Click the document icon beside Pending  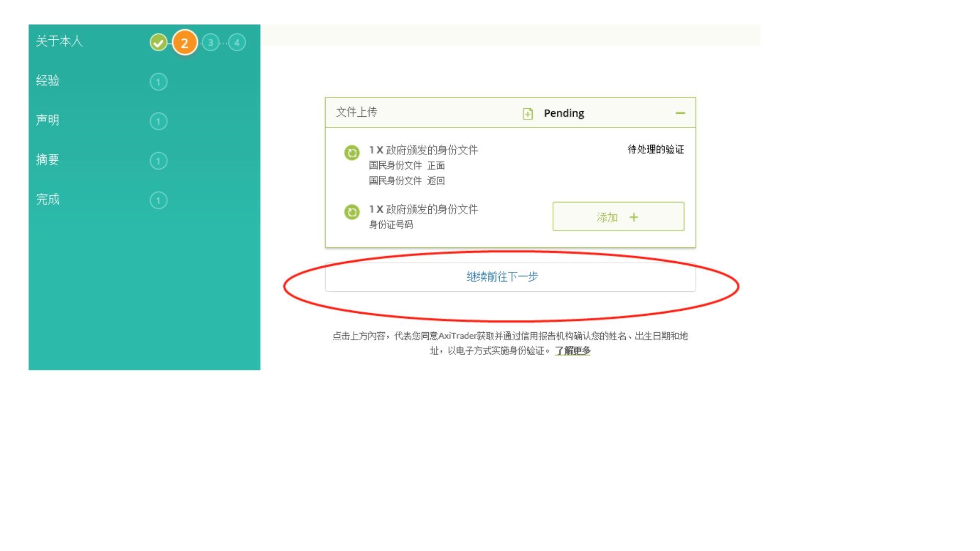tap(528, 114)
